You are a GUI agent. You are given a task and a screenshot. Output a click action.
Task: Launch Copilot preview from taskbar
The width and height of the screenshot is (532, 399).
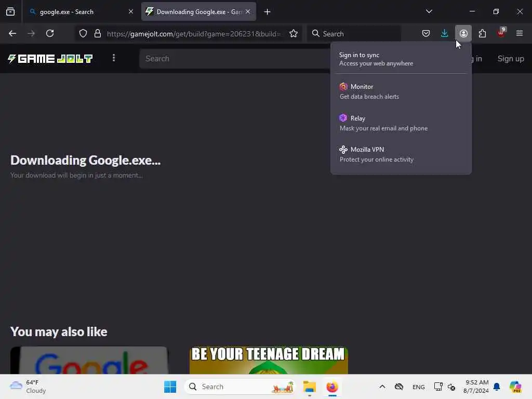[x=515, y=387]
